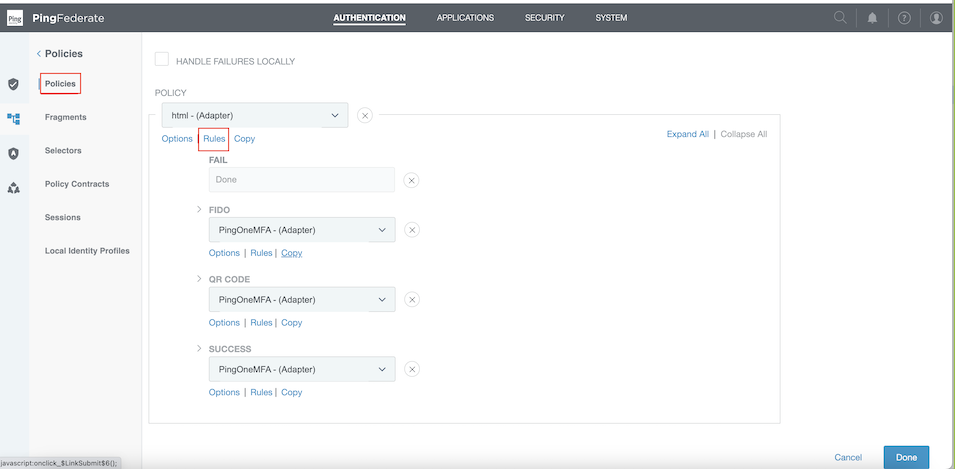Click Collapse All link
The width and height of the screenshot is (955, 469).
pos(744,134)
